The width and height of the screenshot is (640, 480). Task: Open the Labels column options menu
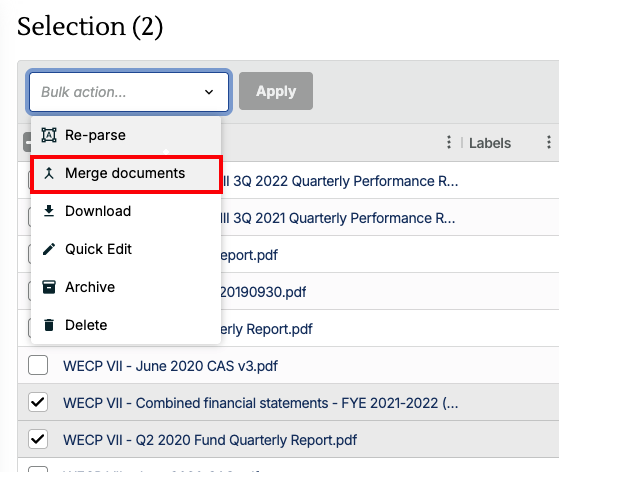tap(549, 142)
